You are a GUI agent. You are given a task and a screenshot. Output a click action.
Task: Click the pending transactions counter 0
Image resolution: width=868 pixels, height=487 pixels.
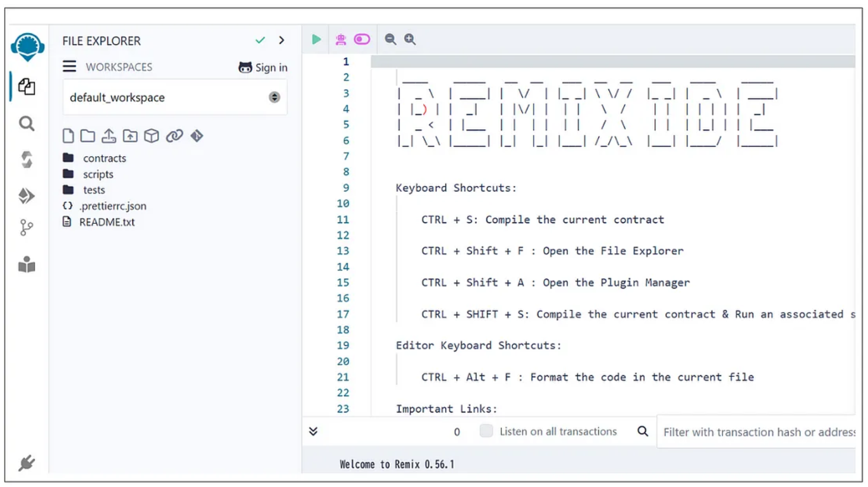(x=457, y=432)
